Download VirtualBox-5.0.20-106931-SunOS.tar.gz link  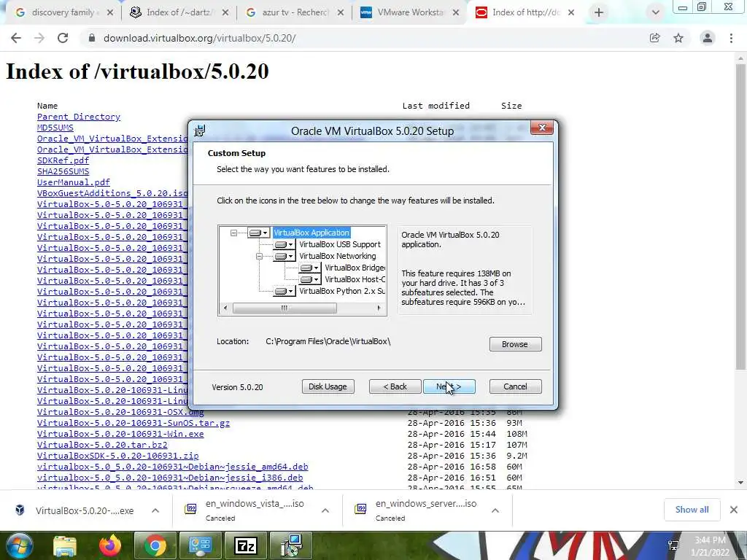[x=133, y=423]
